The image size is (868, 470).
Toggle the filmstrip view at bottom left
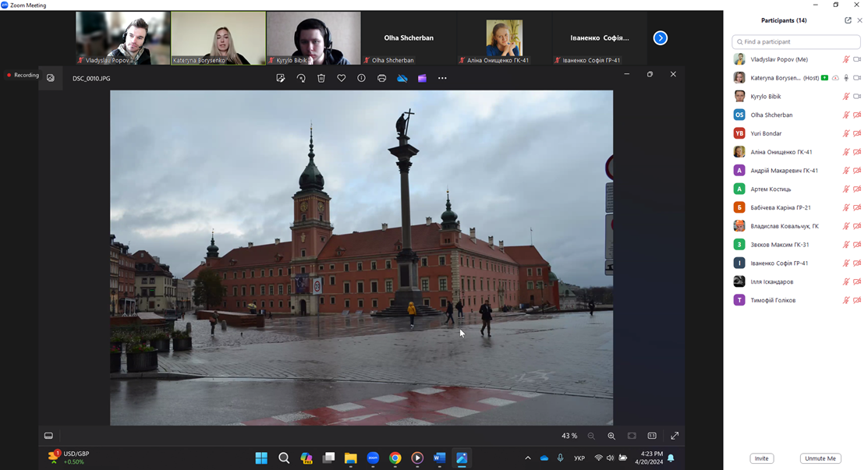[48, 436]
